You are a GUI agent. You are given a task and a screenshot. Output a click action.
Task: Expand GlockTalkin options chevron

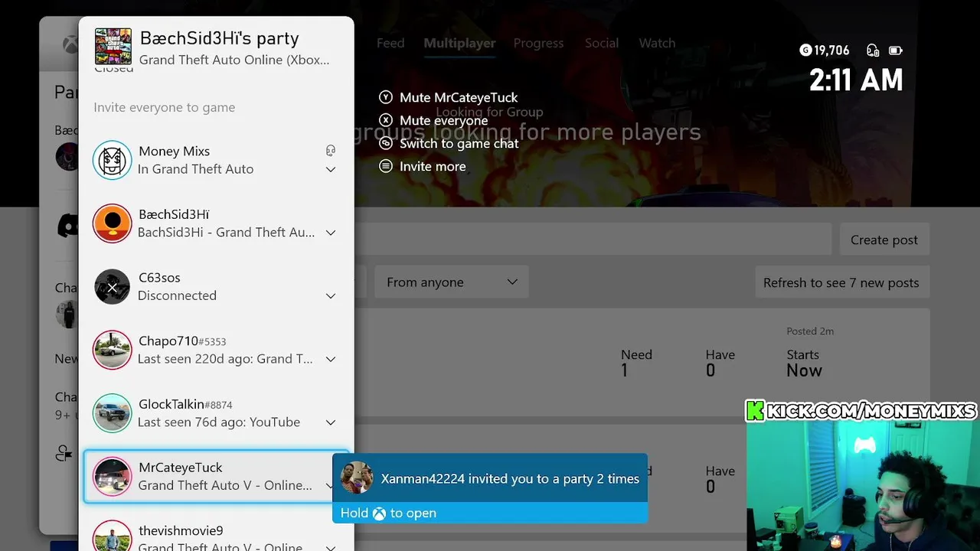click(x=331, y=422)
